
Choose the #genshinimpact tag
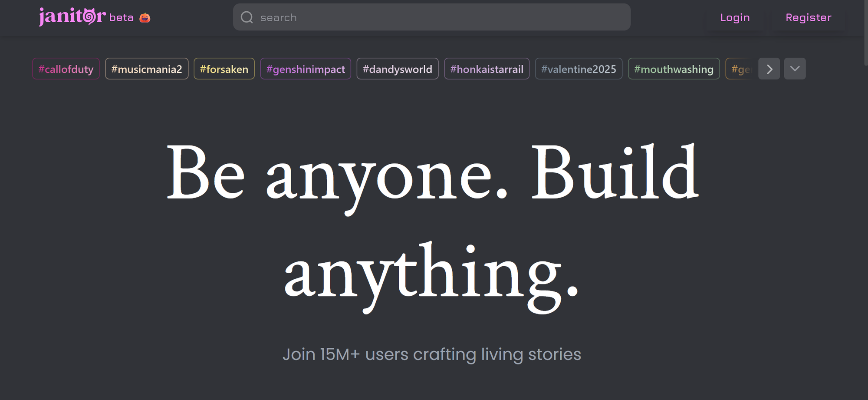click(306, 69)
